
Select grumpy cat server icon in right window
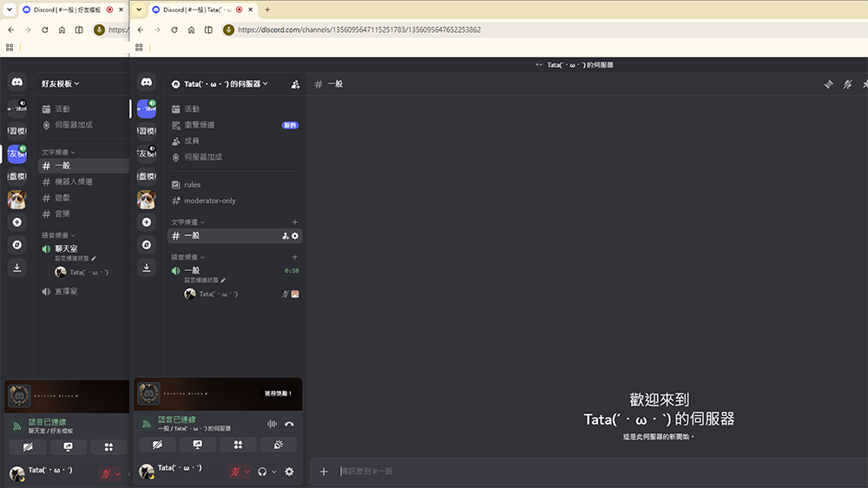(x=147, y=200)
